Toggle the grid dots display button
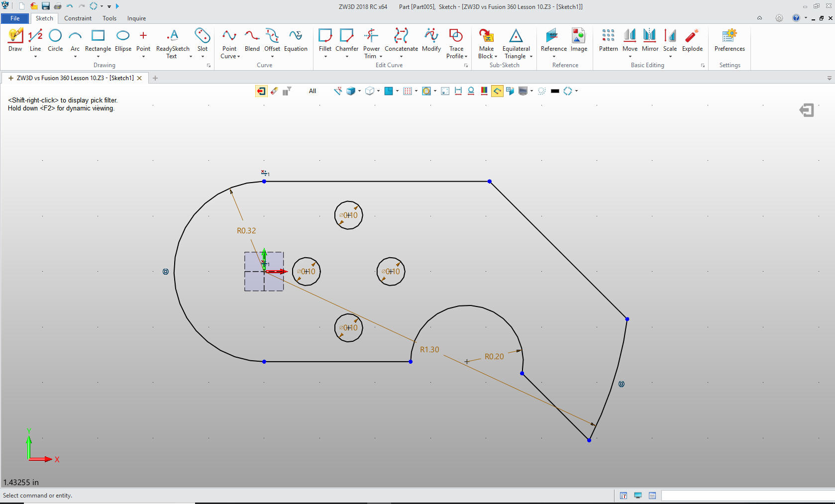This screenshot has width=835, height=504. coord(408,91)
